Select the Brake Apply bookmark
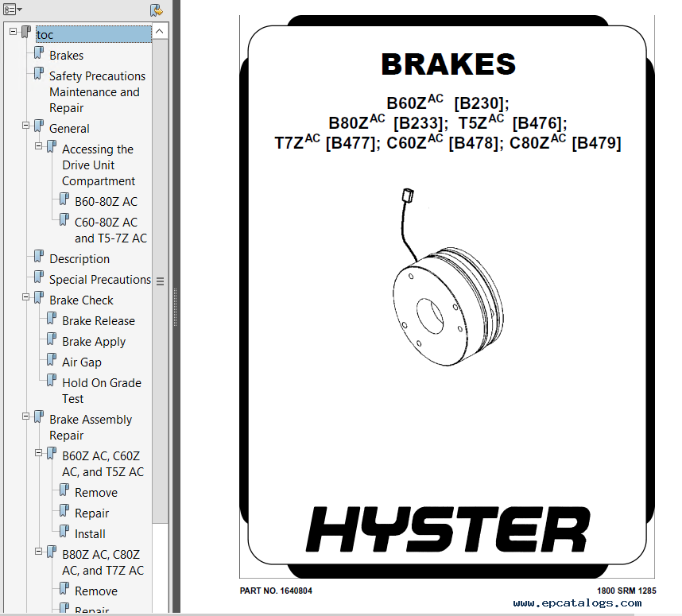The image size is (682, 616). 94,342
